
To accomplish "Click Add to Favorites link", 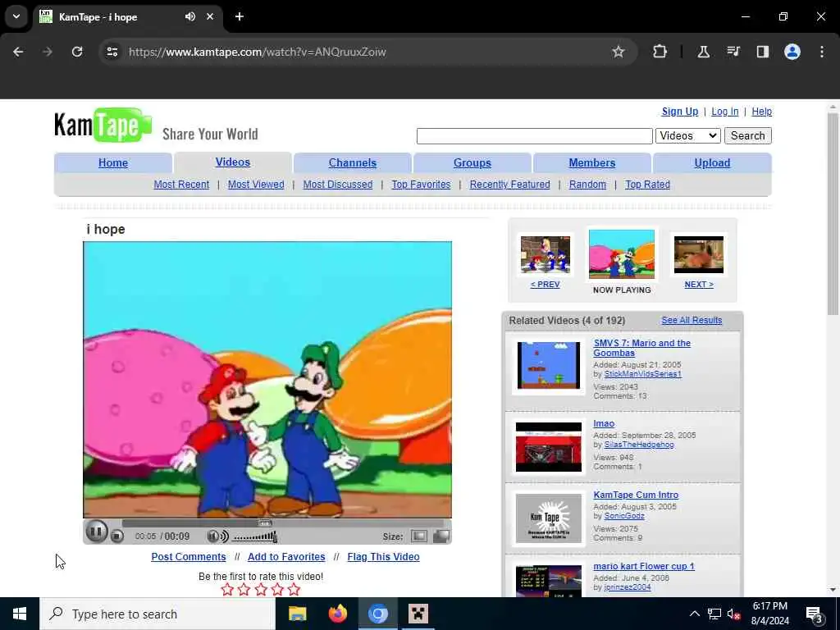I will click(286, 557).
